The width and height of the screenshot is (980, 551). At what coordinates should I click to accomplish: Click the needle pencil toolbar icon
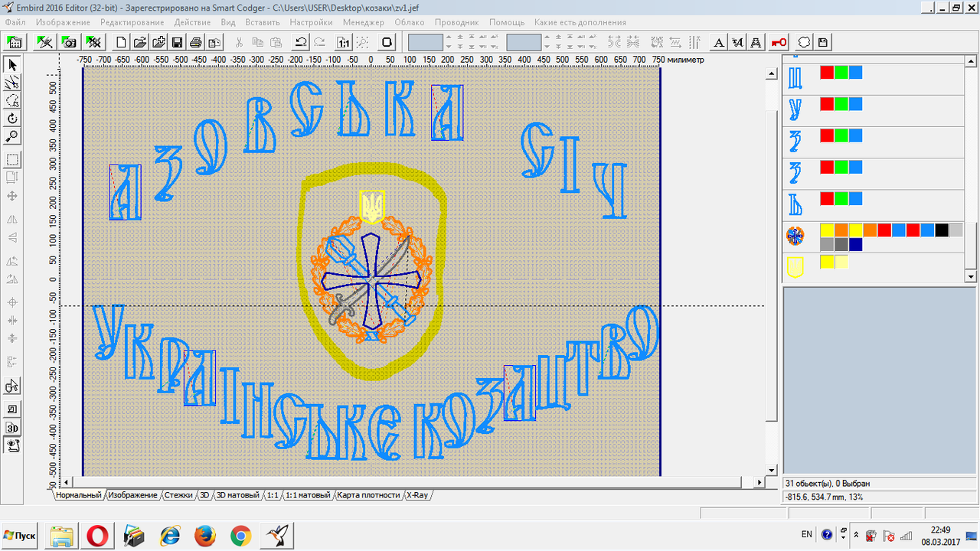coord(44,42)
